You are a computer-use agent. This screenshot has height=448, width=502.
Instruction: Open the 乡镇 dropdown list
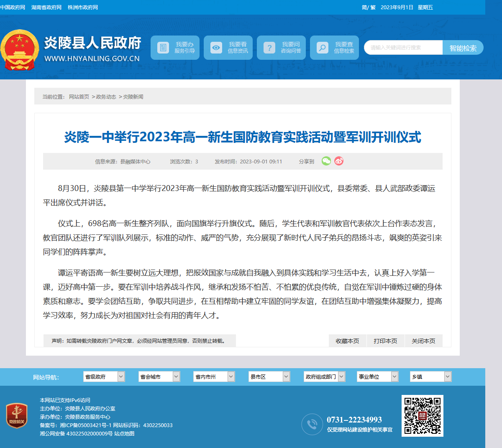click(x=431, y=377)
